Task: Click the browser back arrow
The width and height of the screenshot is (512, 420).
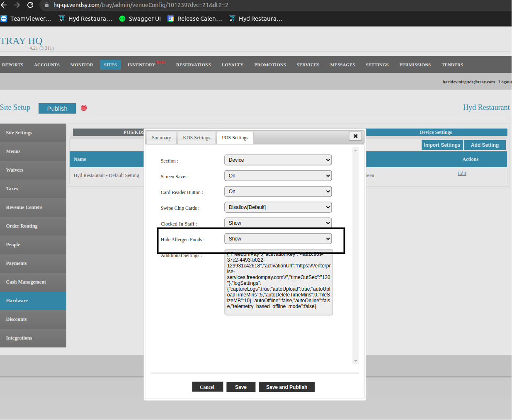Action: tap(4, 5)
